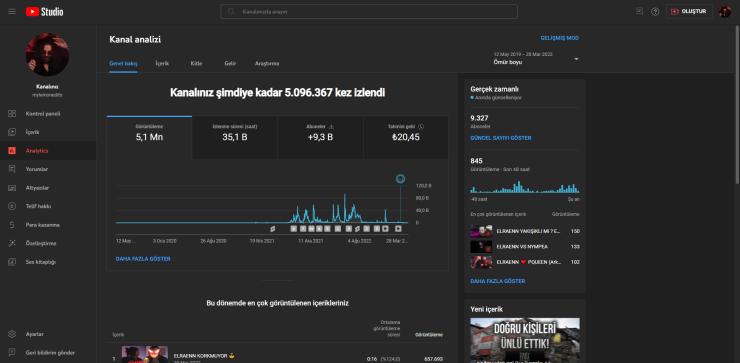Click the circular marker atop the chart line
This screenshot has width=740, height=363.
400,178
